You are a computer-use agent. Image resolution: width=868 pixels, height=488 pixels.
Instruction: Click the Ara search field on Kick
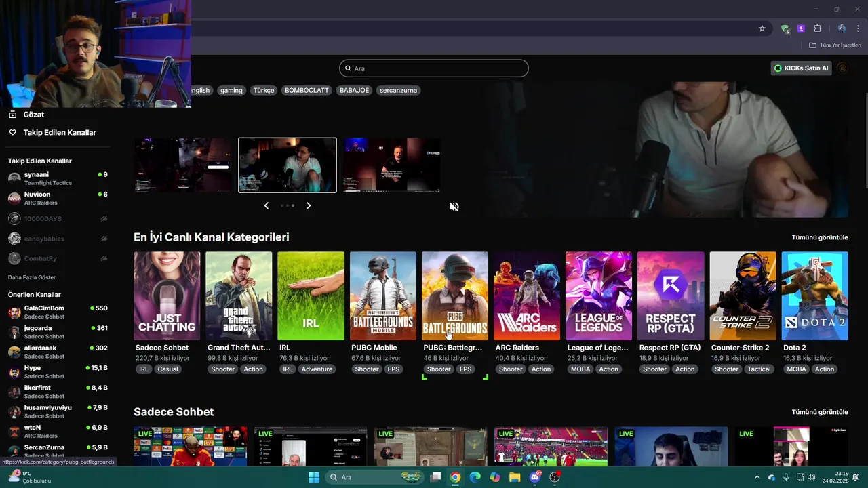click(x=434, y=68)
